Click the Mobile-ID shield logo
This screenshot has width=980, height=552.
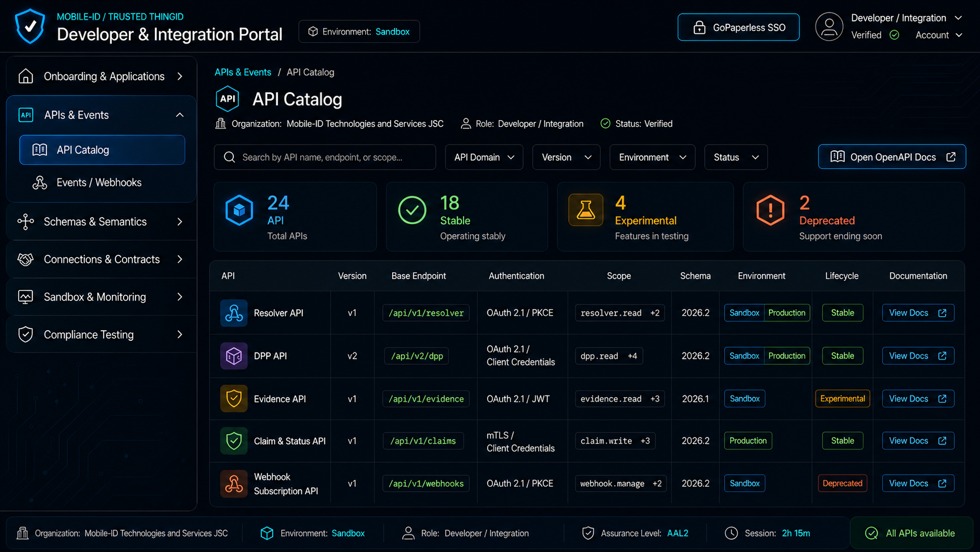30,26
